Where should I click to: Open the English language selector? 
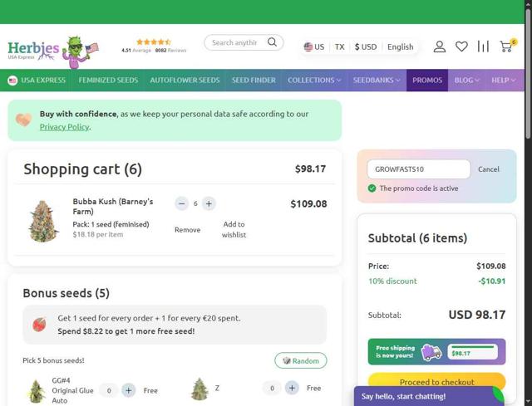[x=401, y=46]
